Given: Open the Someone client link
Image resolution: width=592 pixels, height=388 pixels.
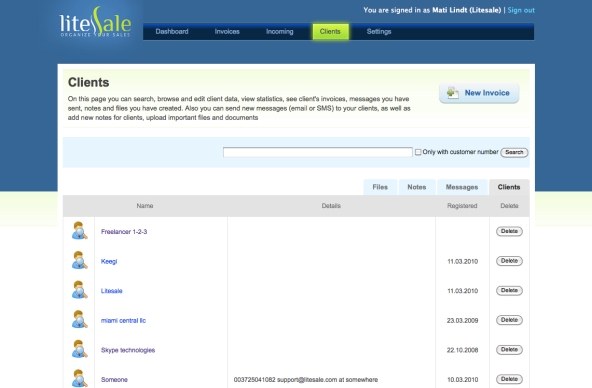Looking at the screenshot, I should tap(114, 379).
